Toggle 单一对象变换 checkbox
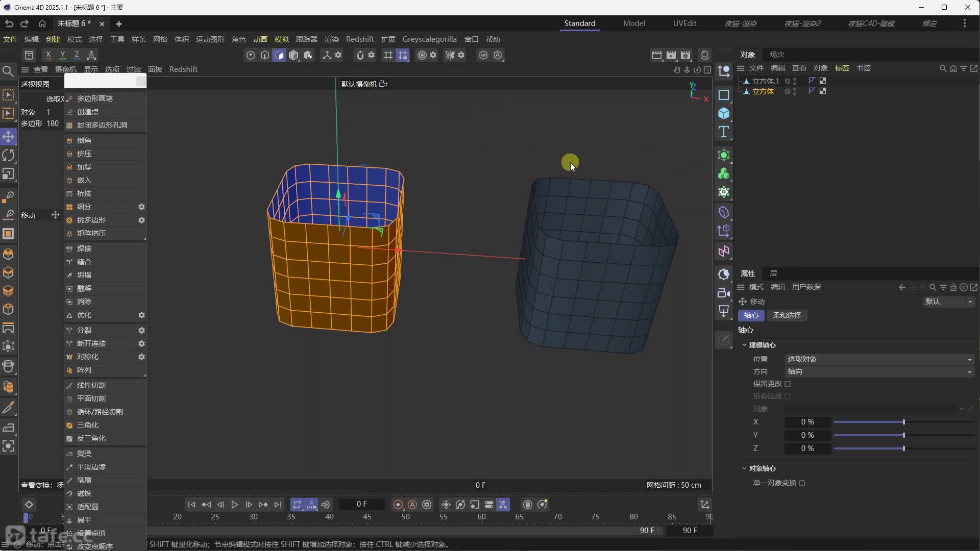Viewport: 980px width, 551px height. 802,483
